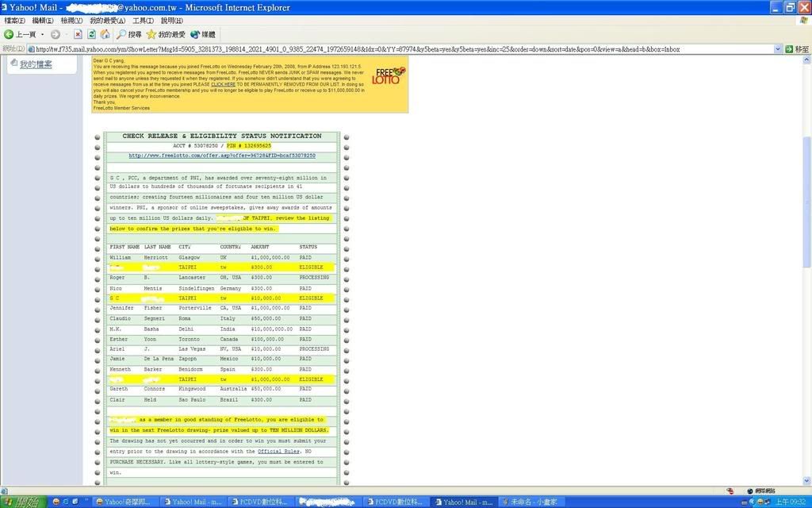Click the Internet Explorer icon in the title bar
This screenshot has height=508, width=812.
tap(4, 7)
